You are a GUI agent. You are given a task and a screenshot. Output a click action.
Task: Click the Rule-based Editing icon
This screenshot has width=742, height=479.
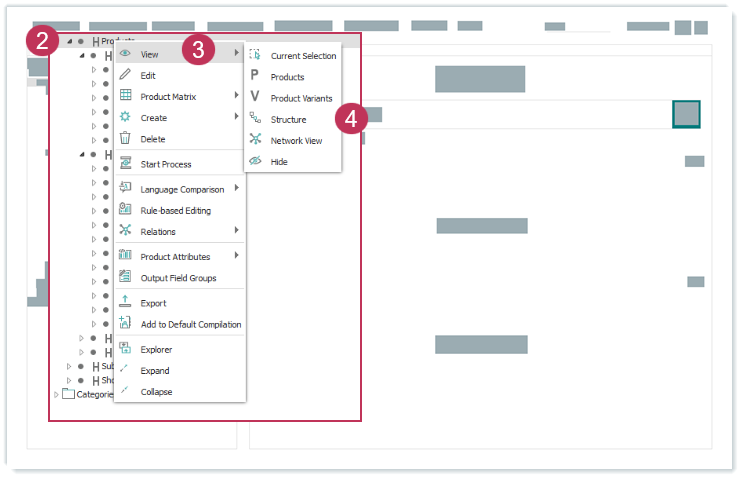click(125, 210)
